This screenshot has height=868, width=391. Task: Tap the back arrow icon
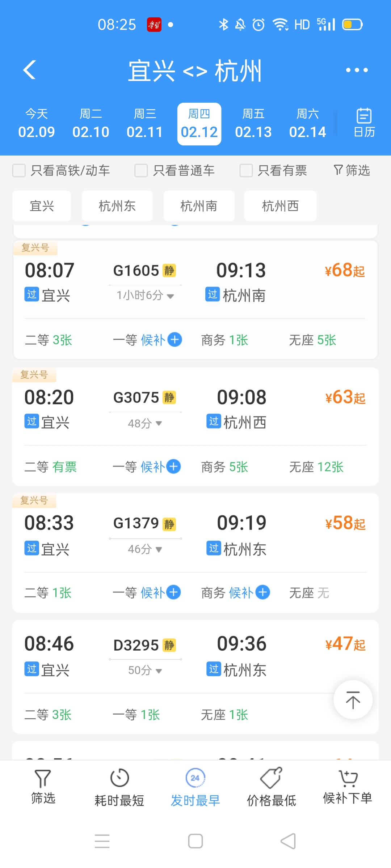30,69
